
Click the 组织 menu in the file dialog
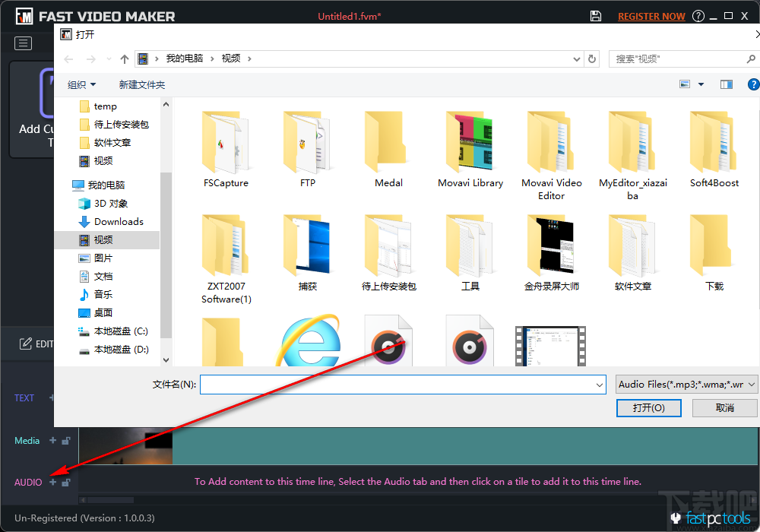pos(81,84)
